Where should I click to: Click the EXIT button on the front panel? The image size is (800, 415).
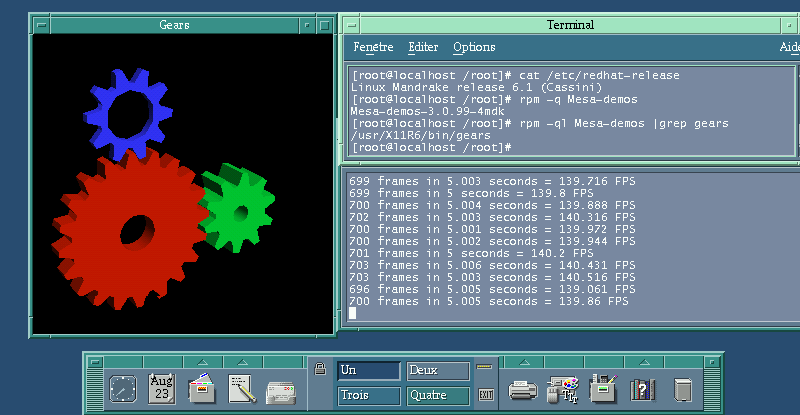486,395
